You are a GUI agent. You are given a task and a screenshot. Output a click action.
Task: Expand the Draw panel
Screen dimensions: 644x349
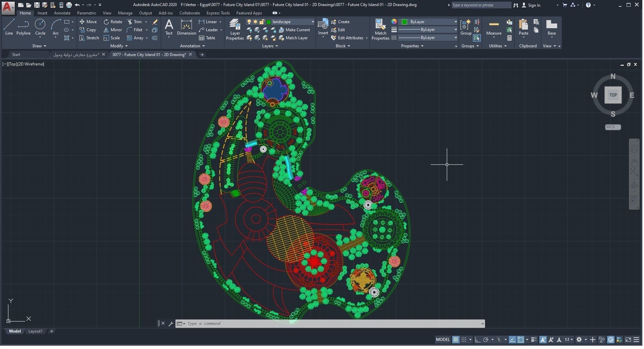[40, 46]
